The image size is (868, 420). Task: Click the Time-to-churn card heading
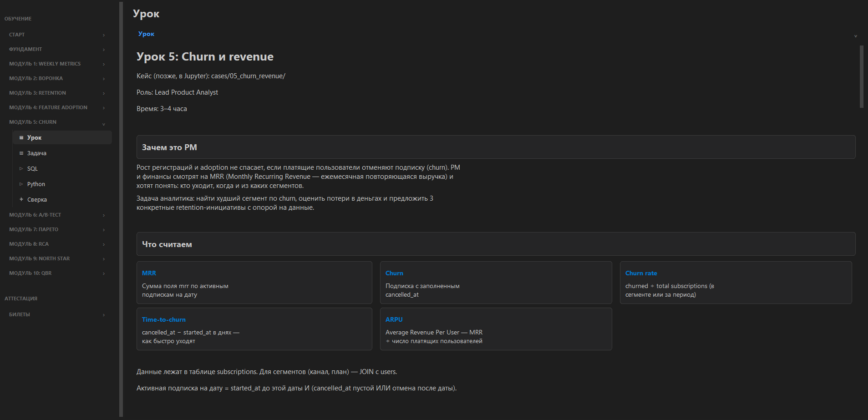click(163, 319)
